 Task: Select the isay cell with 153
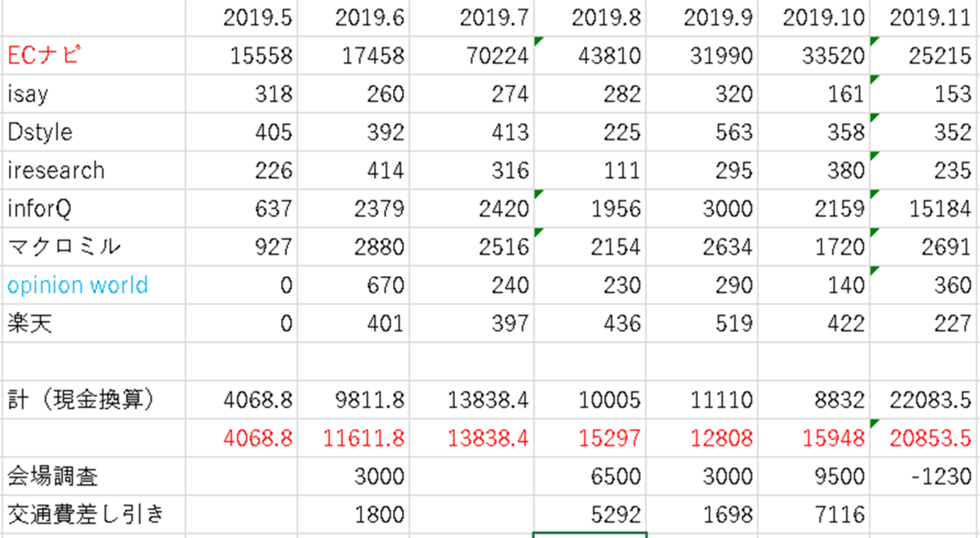[x=924, y=94]
